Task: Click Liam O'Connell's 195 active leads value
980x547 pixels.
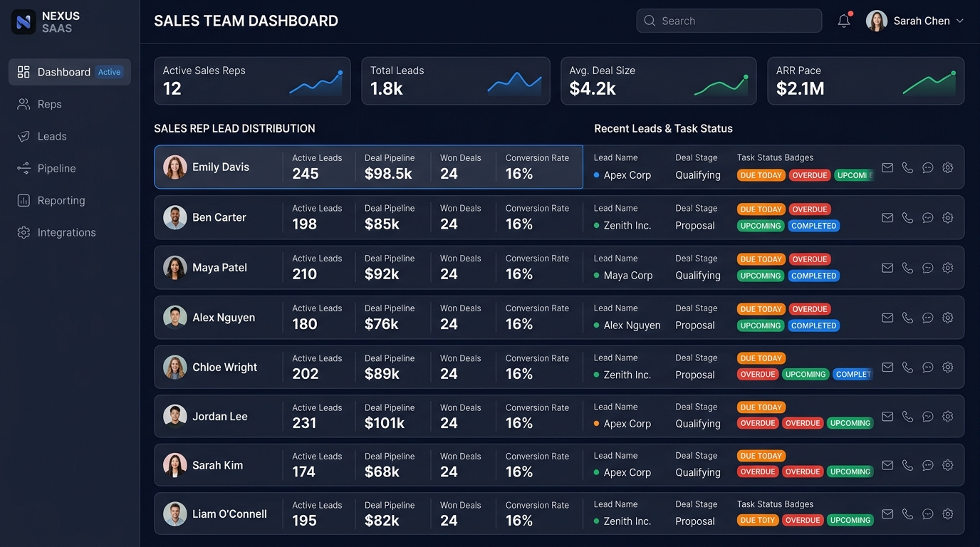Action: [x=304, y=521]
